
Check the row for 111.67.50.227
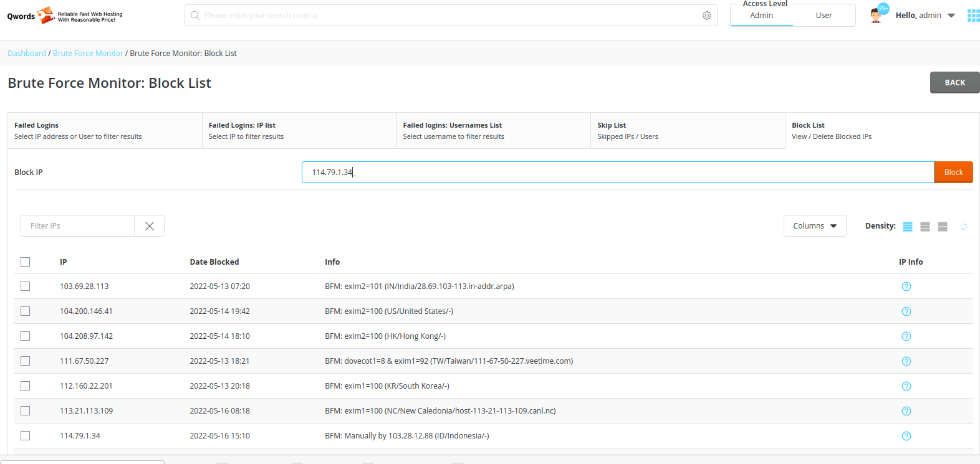[x=26, y=361]
